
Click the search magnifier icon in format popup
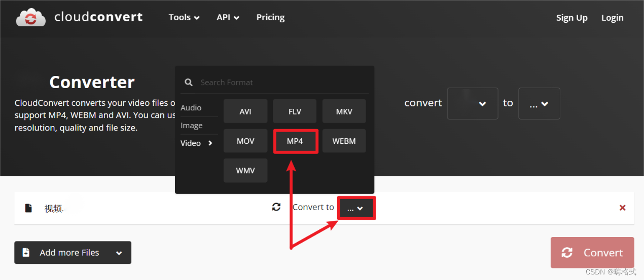pos(189,82)
